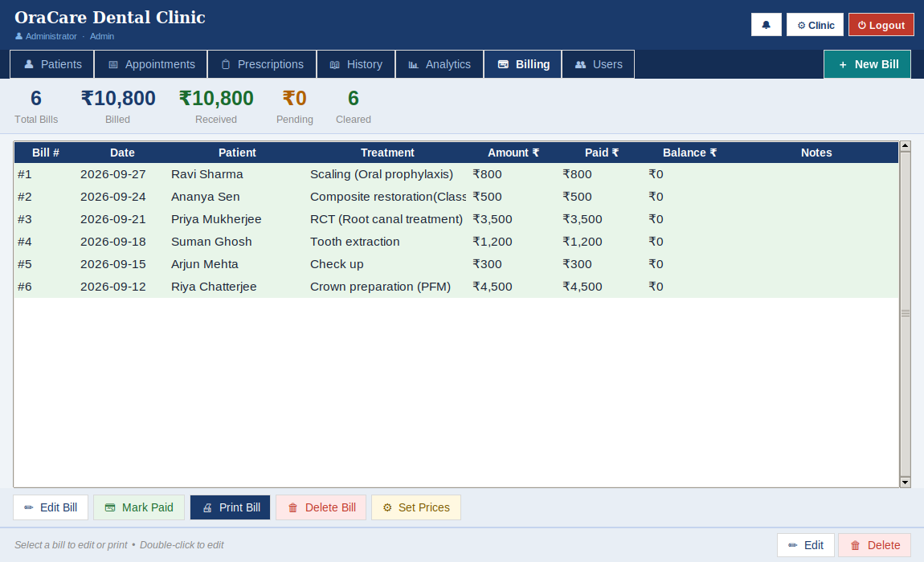The height and width of the screenshot is (562, 924).
Task: Click the plus icon on New Bill
Action: pyautogui.click(x=843, y=65)
